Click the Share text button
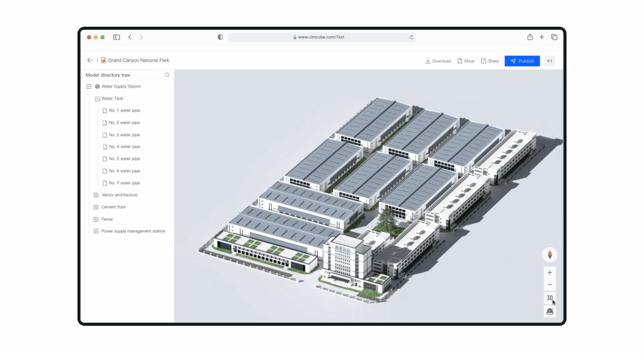 [x=494, y=61]
